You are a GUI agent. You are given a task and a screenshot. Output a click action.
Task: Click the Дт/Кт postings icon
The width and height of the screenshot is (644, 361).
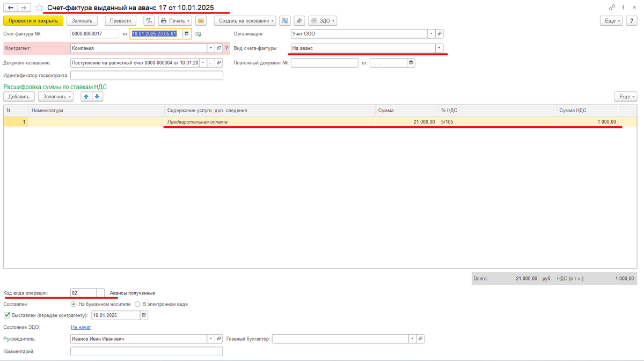[149, 20]
